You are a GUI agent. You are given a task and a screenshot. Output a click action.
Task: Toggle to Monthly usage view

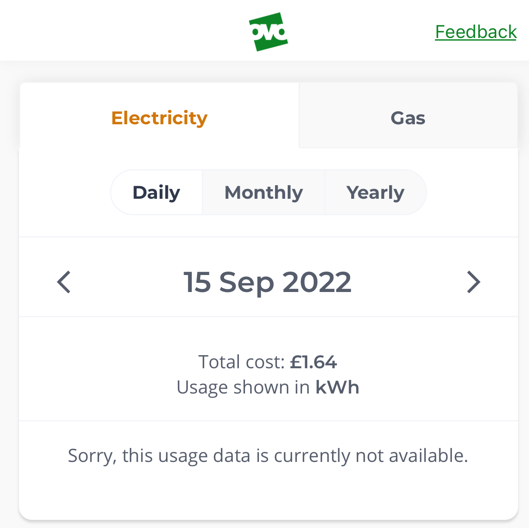point(263,192)
